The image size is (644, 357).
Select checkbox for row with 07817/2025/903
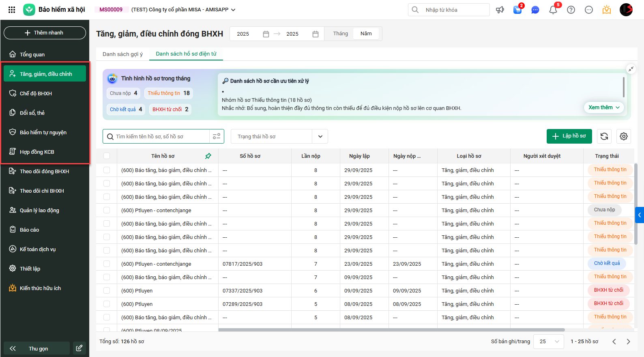tap(107, 264)
